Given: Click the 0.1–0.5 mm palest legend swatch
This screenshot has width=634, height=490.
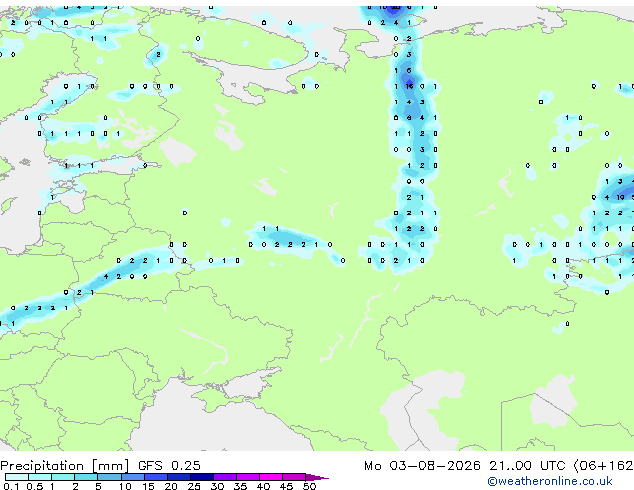Looking at the screenshot, I should point(17,477).
